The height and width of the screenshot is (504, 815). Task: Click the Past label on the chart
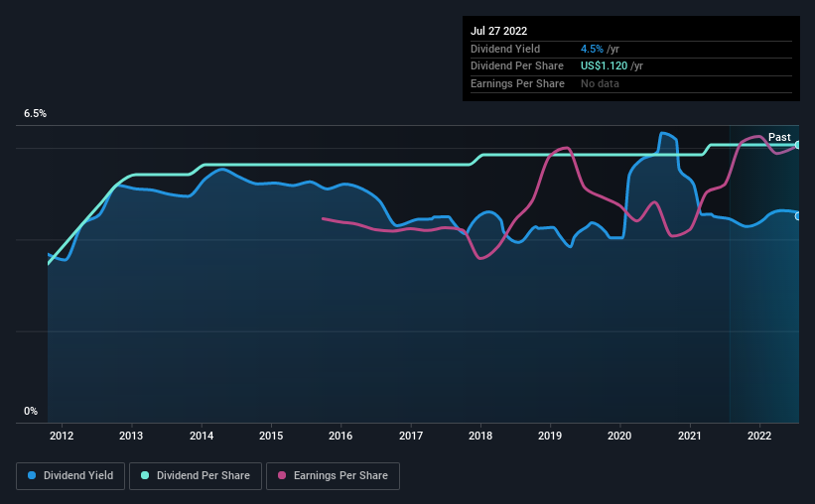point(779,137)
